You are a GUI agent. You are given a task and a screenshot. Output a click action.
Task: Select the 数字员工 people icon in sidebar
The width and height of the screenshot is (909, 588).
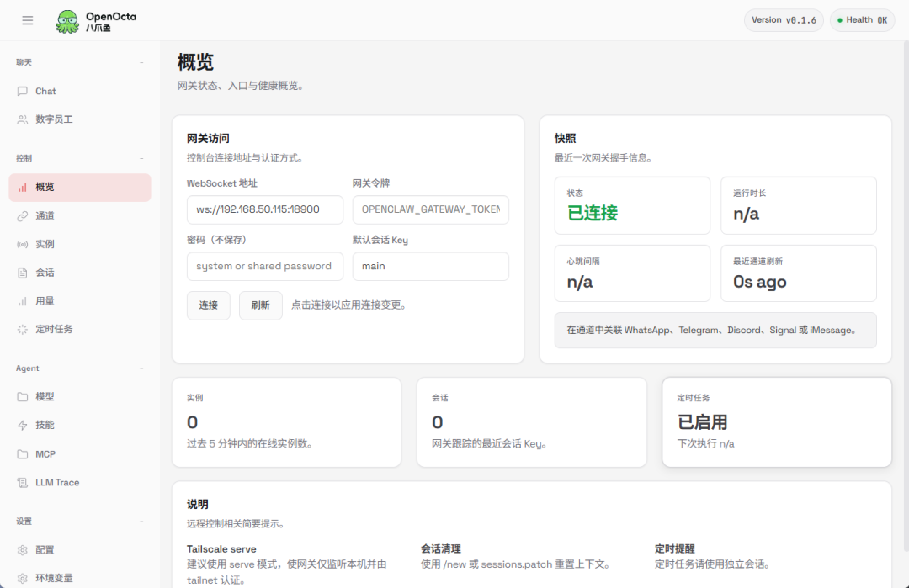pos(22,119)
